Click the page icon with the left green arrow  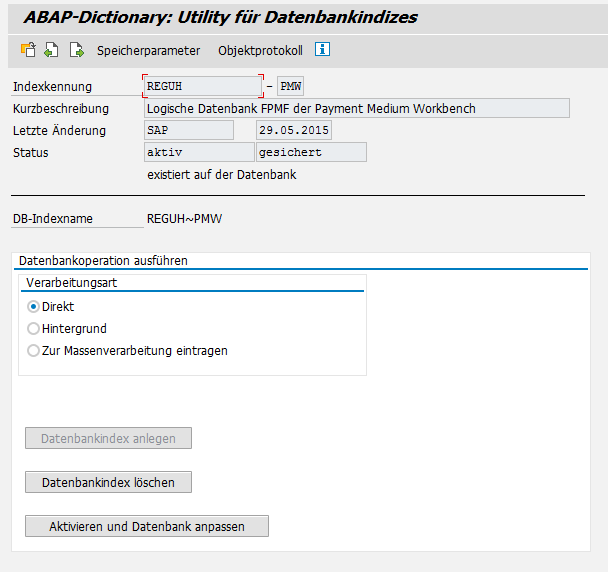[51, 50]
